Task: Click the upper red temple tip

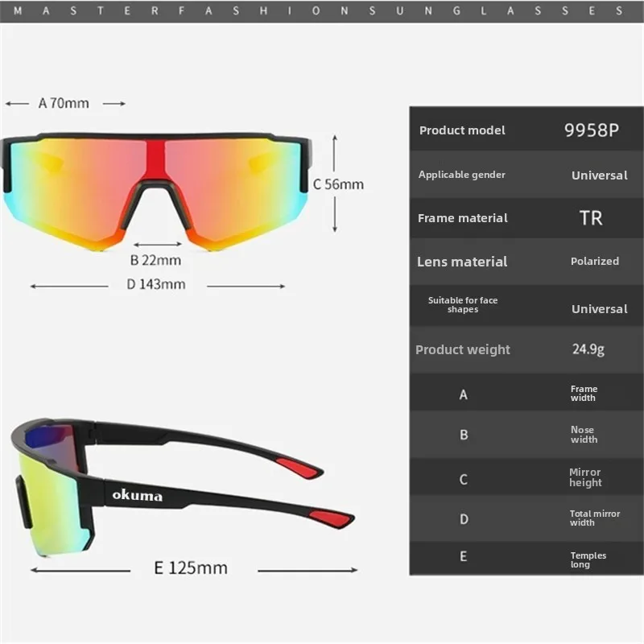Action: coord(299,469)
